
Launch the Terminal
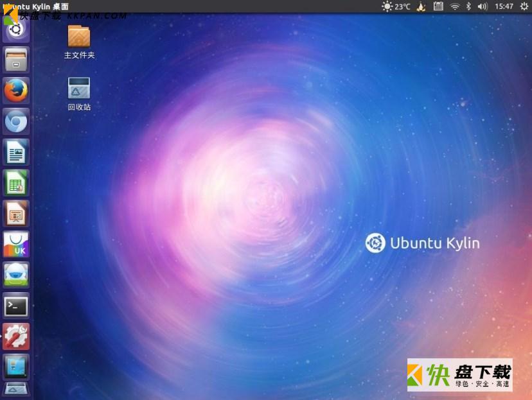point(16,306)
